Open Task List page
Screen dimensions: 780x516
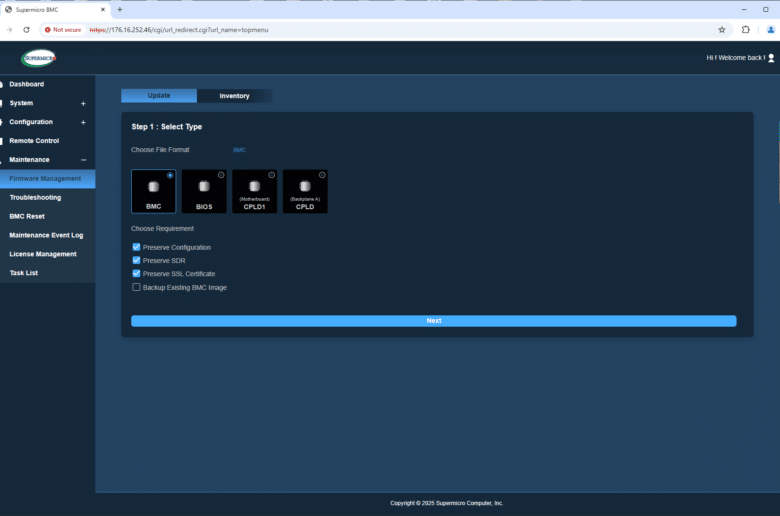click(23, 273)
